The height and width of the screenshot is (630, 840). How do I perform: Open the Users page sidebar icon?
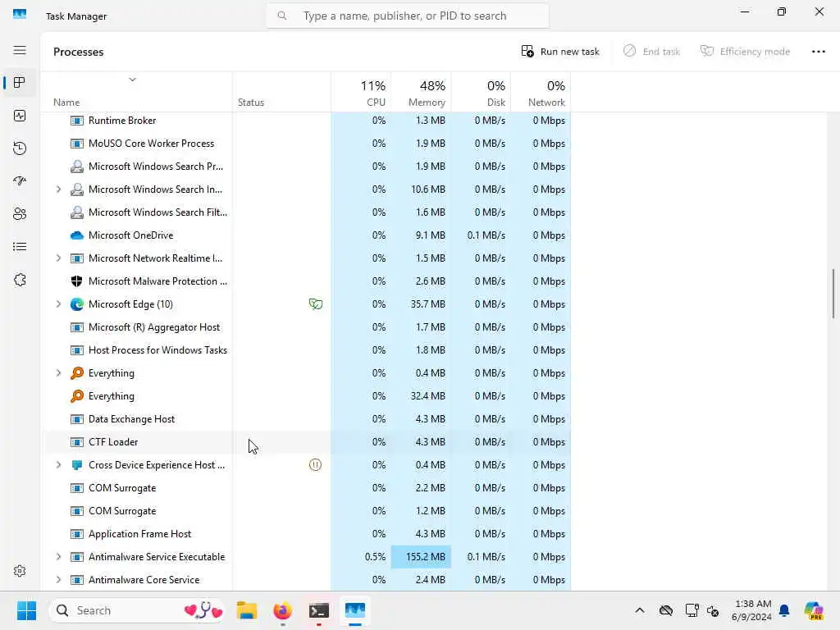(20, 214)
